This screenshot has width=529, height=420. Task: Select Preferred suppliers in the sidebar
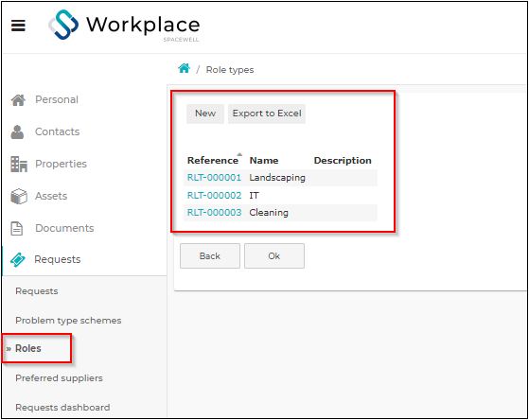(x=59, y=378)
